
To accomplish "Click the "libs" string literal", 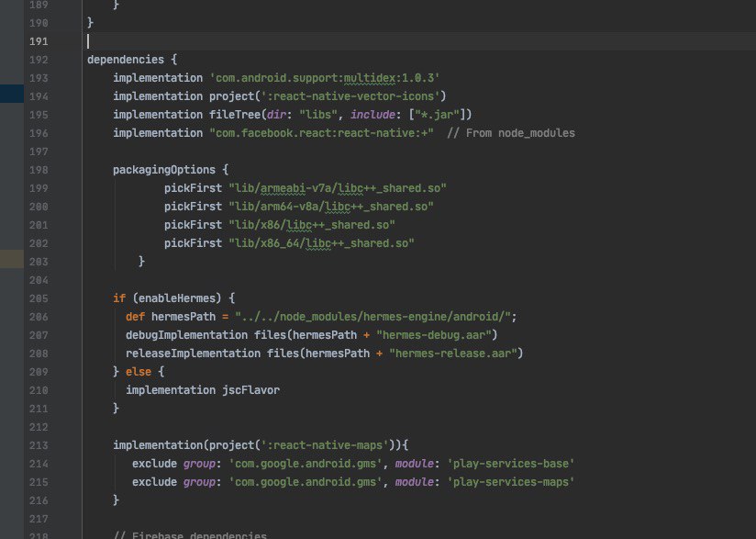I will coord(318,115).
